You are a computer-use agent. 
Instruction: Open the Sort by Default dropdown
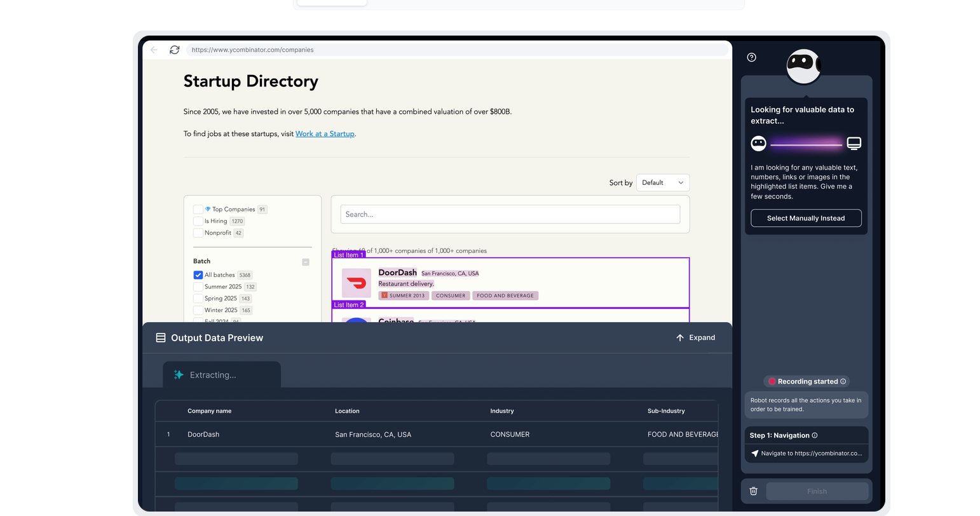(x=663, y=182)
